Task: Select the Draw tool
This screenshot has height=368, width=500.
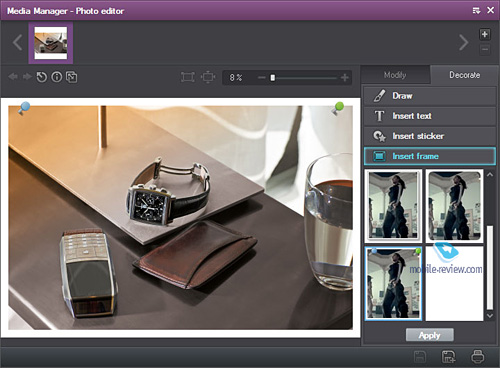Action: click(430, 96)
